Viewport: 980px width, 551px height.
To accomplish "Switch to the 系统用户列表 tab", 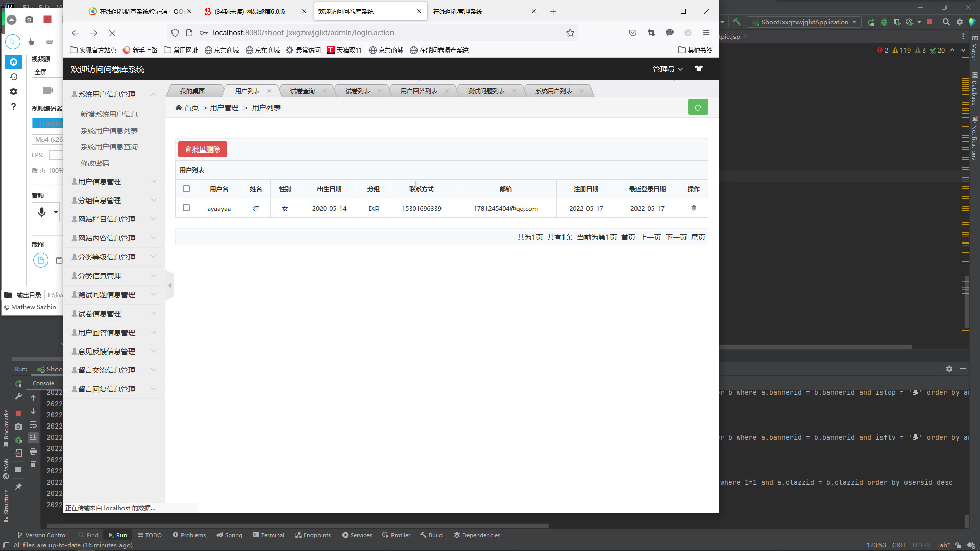I will tap(553, 91).
